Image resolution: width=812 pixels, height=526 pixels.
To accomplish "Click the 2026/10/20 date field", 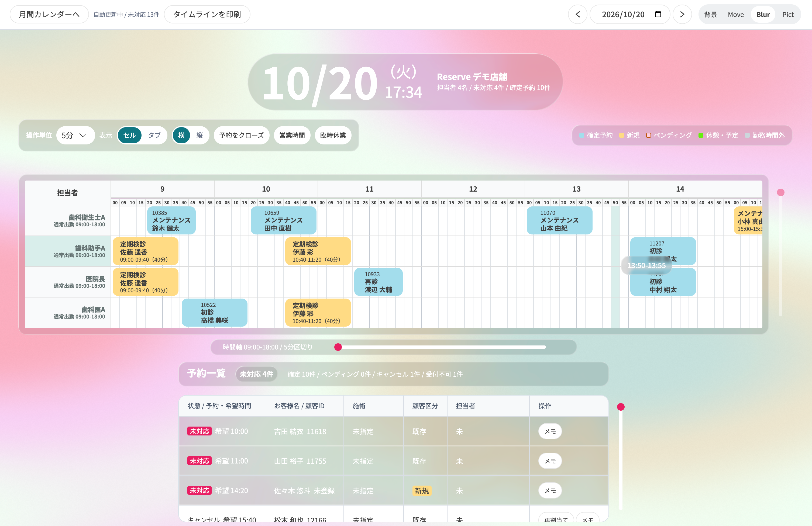I will [630, 14].
